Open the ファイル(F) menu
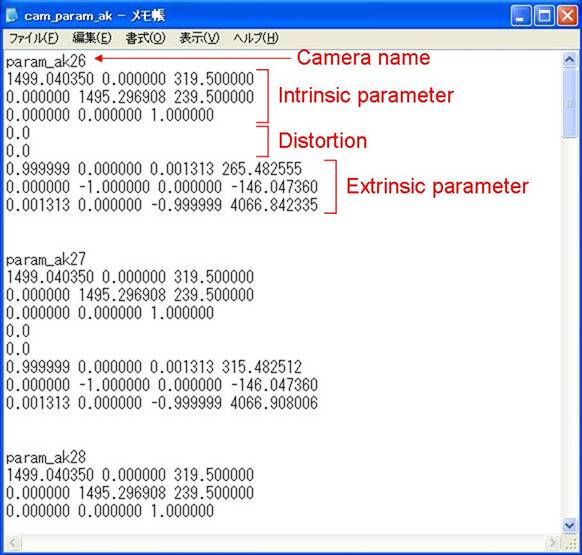This screenshot has height=555, width=582. (33, 38)
